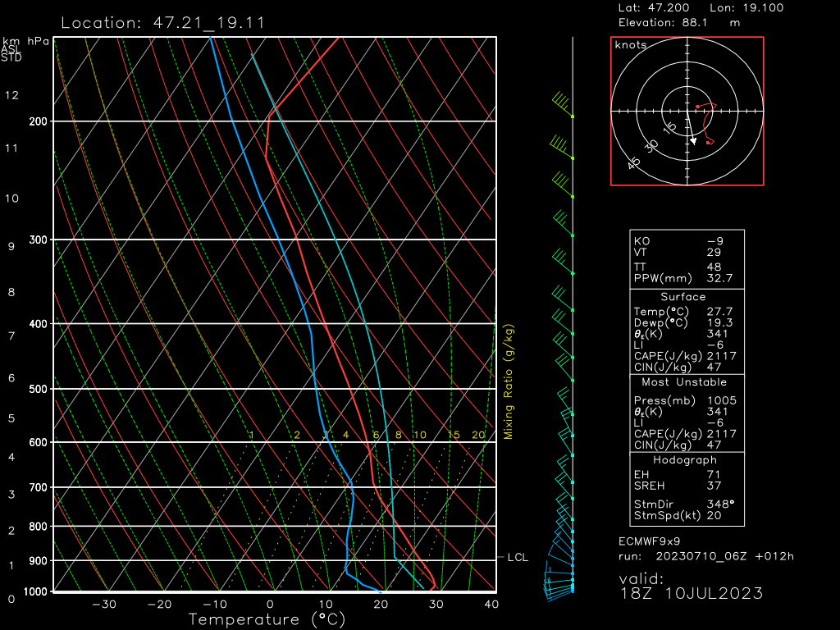Click the Mixing Ratio (g/kg) axis label
Image resolution: width=840 pixels, height=630 pixels.
tap(509, 382)
